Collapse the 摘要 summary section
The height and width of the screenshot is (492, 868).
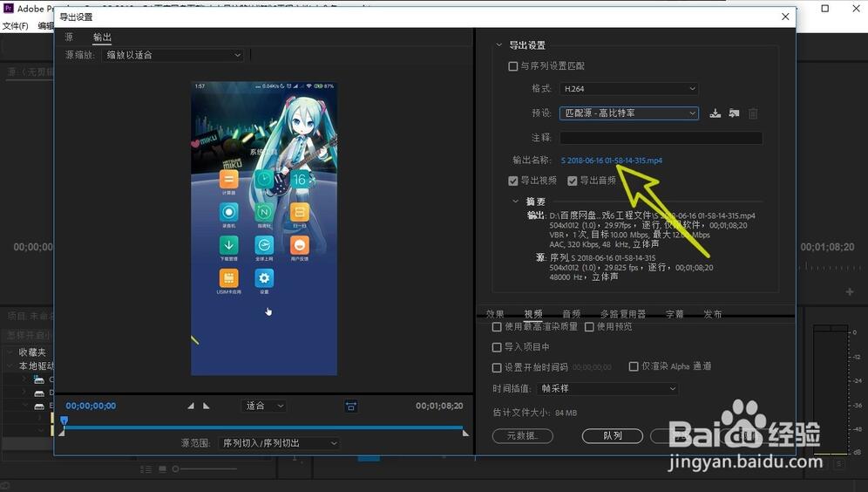[515, 202]
